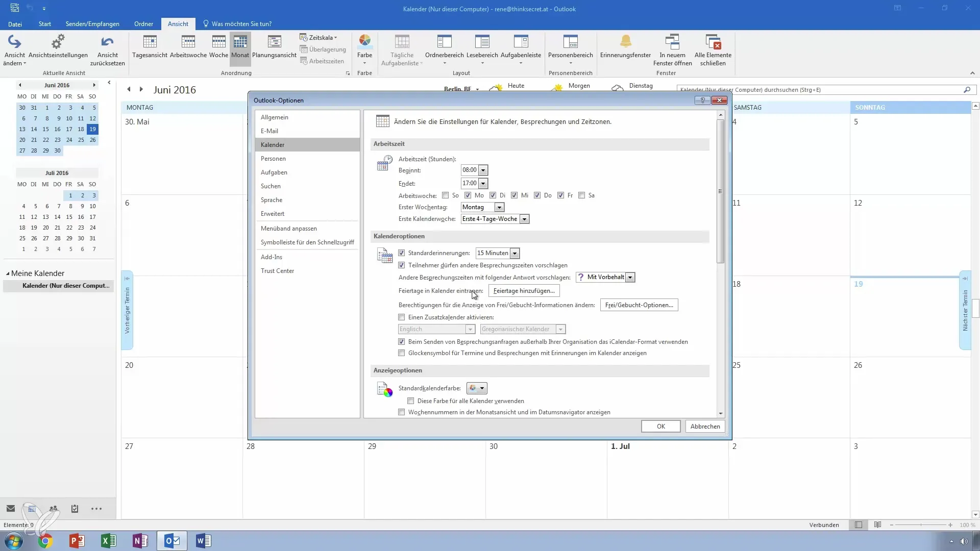Viewport: 980px width, 551px height.
Task: Click Vorheriger Termin side button
Action: [x=127, y=310]
